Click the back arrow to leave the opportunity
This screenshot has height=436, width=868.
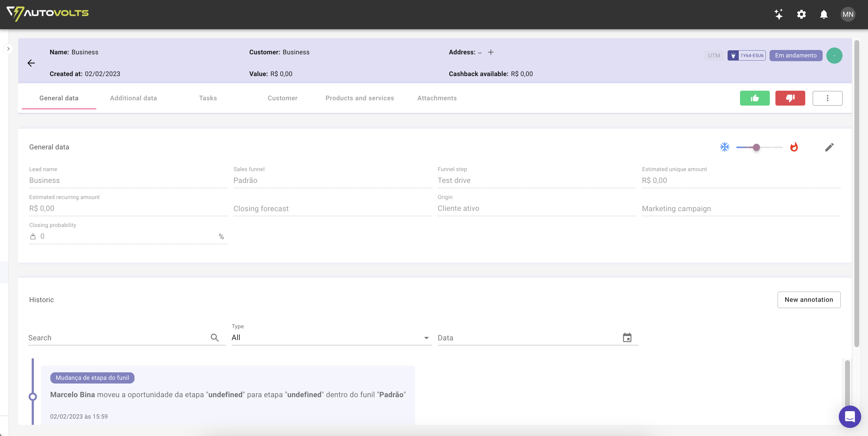pyautogui.click(x=31, y=63)
